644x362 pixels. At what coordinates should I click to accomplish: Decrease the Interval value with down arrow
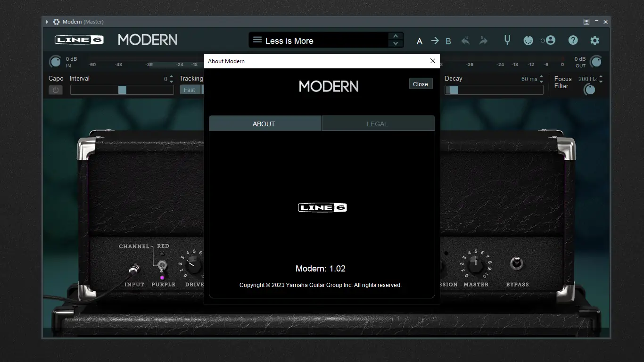pos(171,82)
